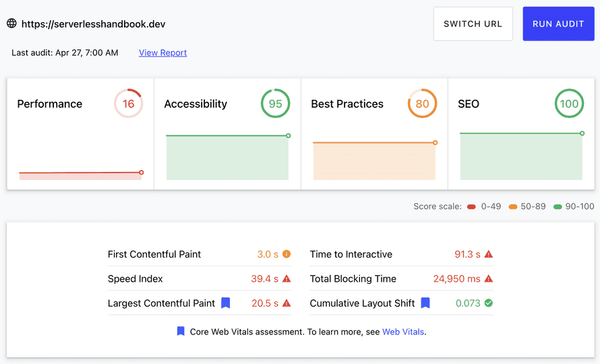Click the Best Practices score gauge showing 80
This screenshot has height=364, width=600.
pos(423,104)
